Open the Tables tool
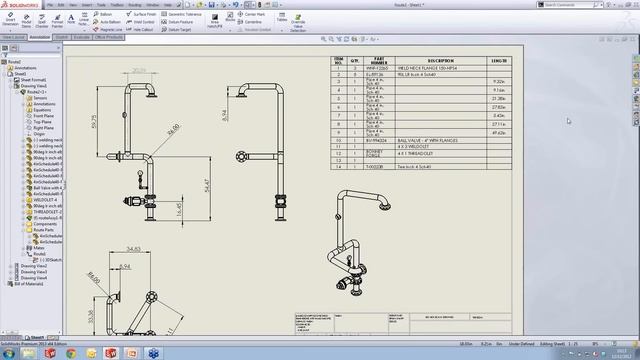 coord(282,17)
